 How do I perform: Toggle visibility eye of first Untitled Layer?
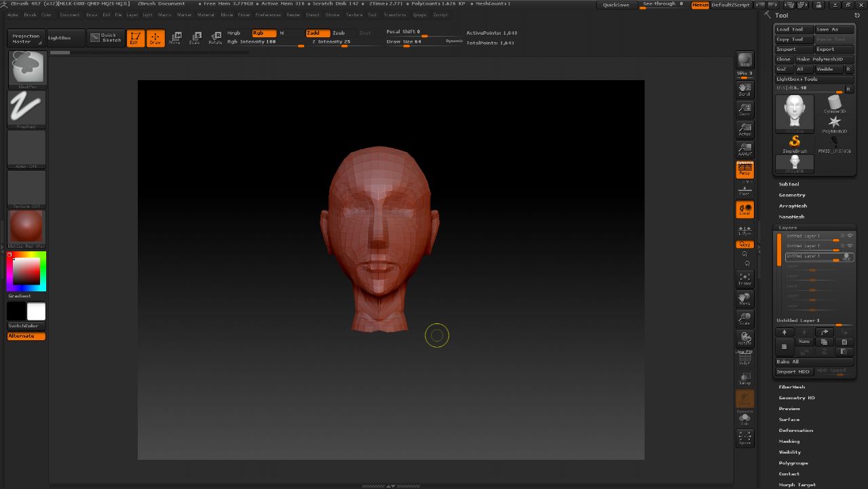(x=850, y=236)
